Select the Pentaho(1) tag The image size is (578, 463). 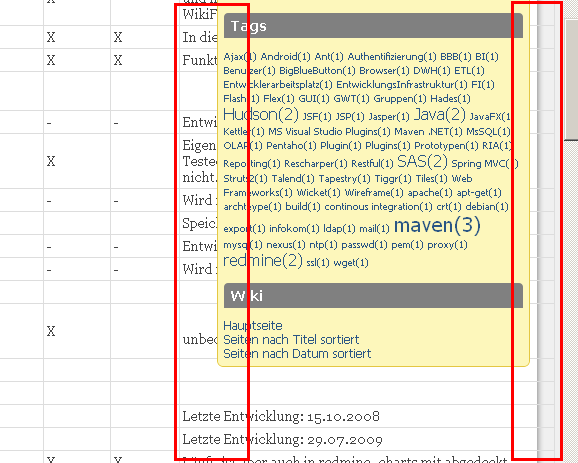(291, 146)
